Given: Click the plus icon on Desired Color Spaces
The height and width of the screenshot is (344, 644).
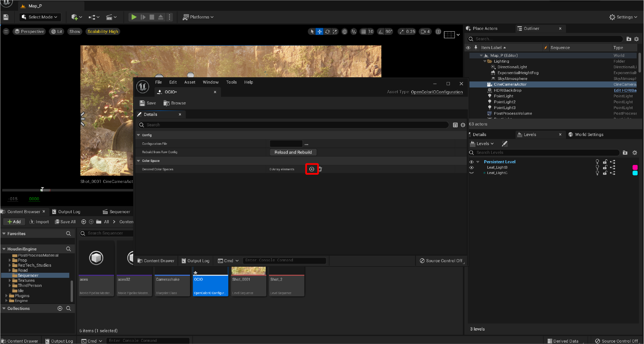Looking at the screenshot, I should [311, 169].
